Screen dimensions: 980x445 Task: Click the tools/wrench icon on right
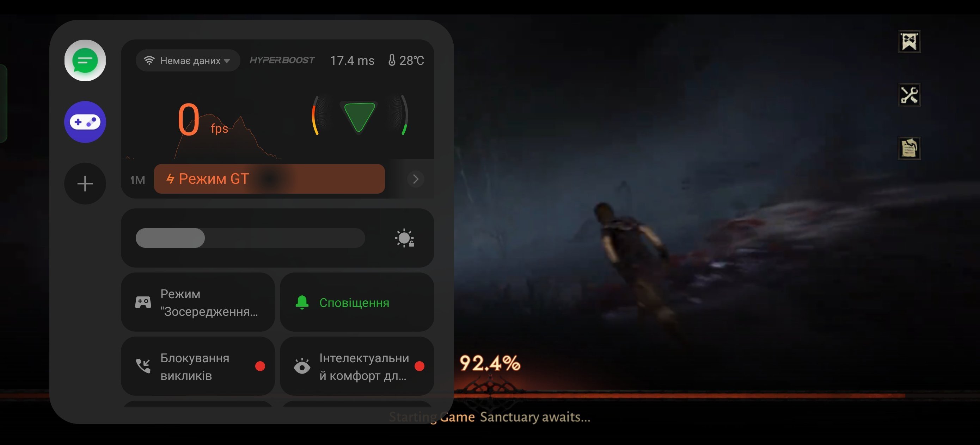[908, 94]
